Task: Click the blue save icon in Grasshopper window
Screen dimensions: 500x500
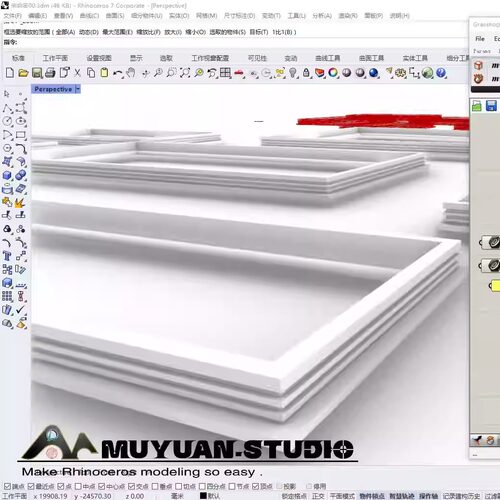Action: tap(491, 106)
